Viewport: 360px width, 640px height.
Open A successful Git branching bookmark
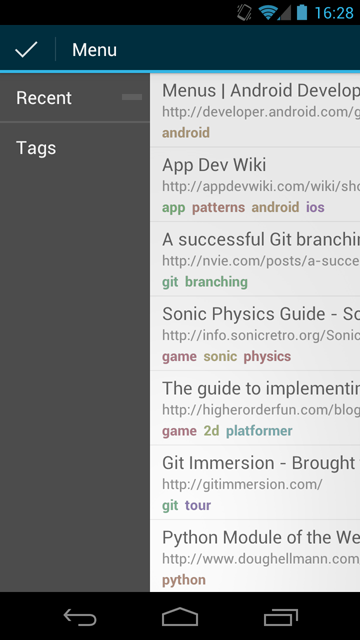255,259
